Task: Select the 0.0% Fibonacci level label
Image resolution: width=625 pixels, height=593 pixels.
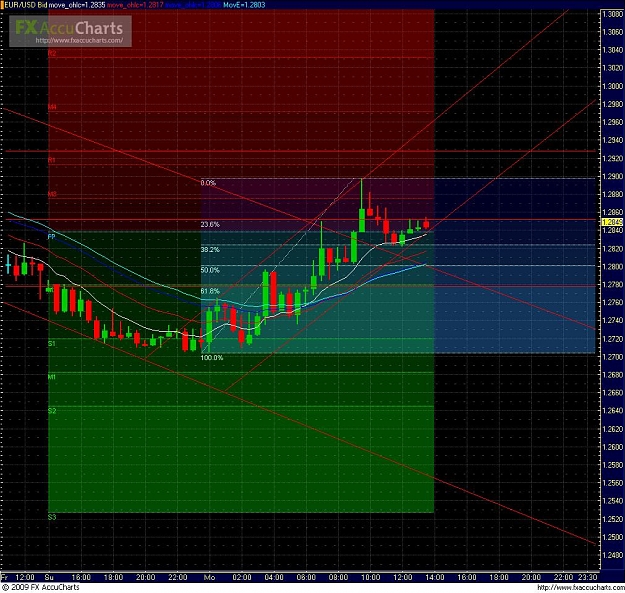Action: (208, 183)
